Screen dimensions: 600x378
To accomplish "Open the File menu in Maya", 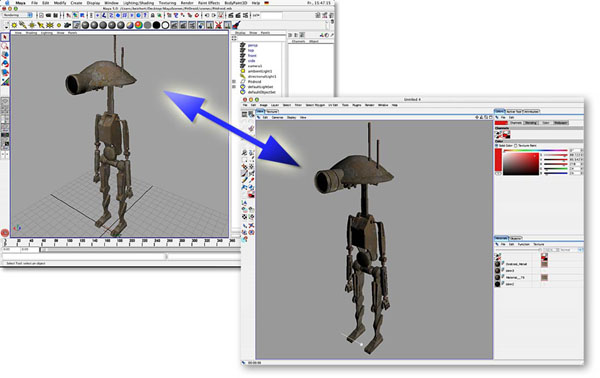I will tap(34, 3).
